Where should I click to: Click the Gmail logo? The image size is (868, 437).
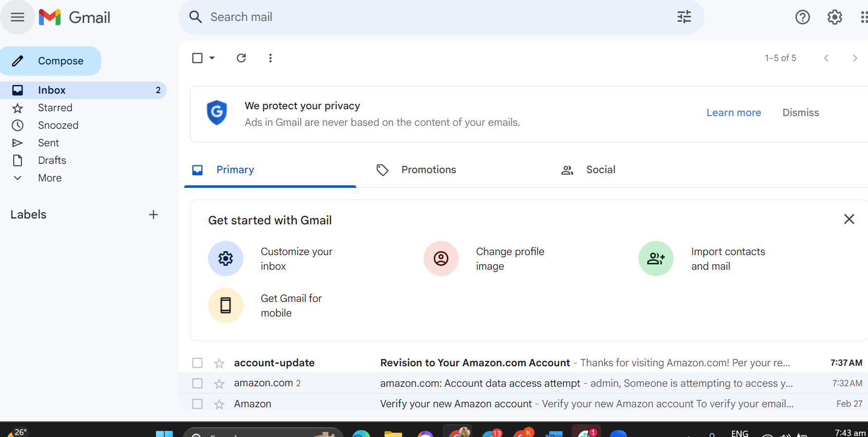(75, 18)
